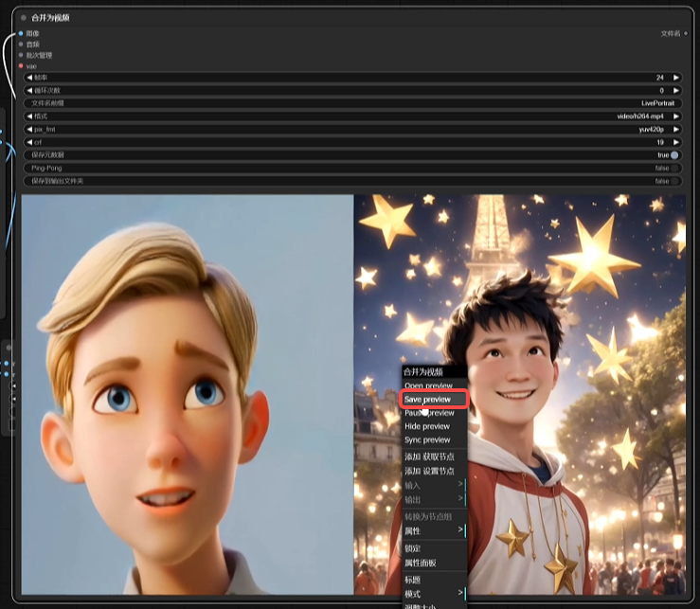Screen dimensions: 700x609
Task: Select 属性面板 in context menu
Action: pyautogui.click(x=435, y=563)
